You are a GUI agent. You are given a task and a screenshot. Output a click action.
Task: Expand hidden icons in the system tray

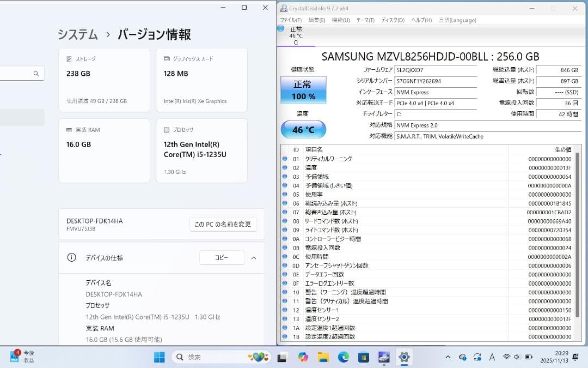(448, 358)
